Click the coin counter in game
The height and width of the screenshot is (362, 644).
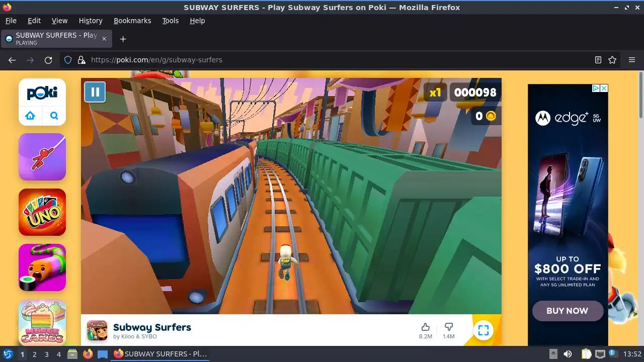[x=486, y=116]
